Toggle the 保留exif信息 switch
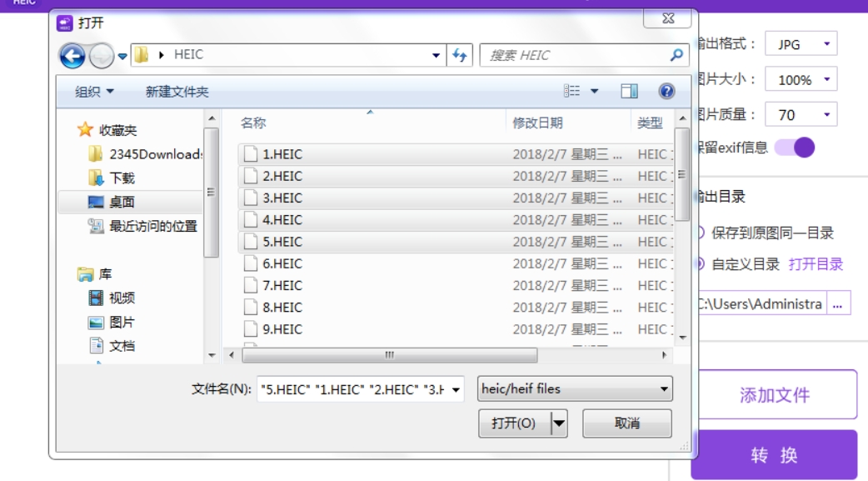 (795, 148)
